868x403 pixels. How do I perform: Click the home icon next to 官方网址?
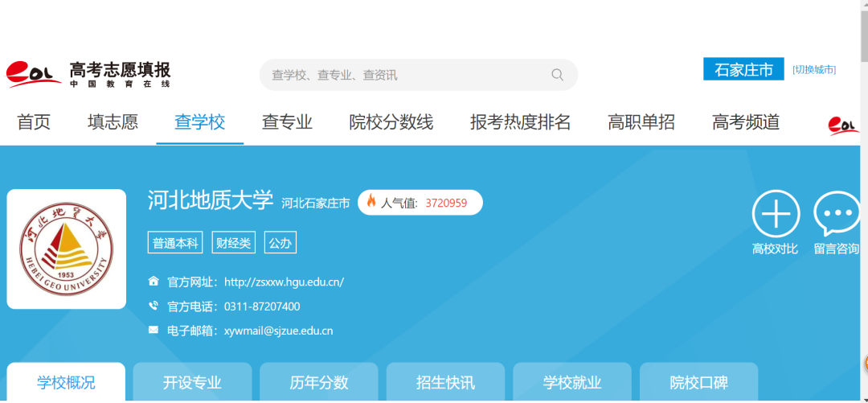pyautogui.click(x=154, y=281)
